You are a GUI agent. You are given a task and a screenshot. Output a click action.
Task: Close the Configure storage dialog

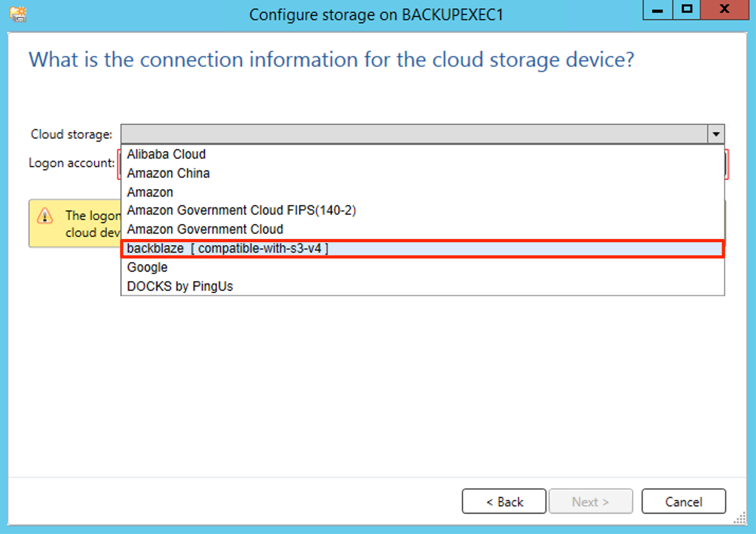[725, 10]
